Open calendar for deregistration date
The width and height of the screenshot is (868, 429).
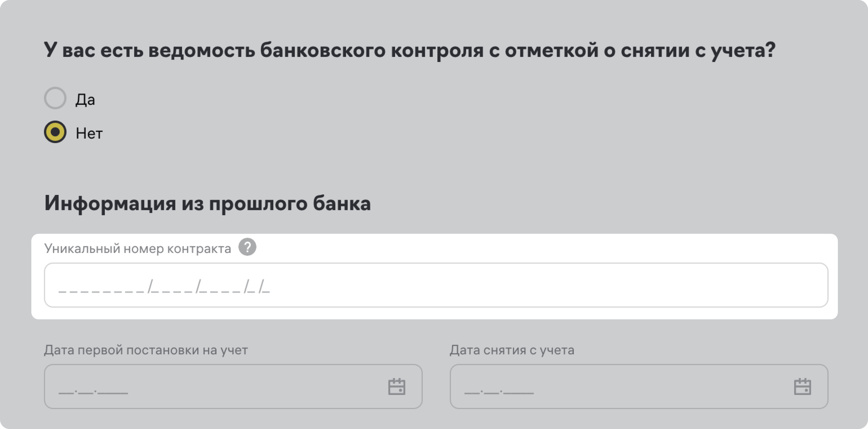point(802,387)
